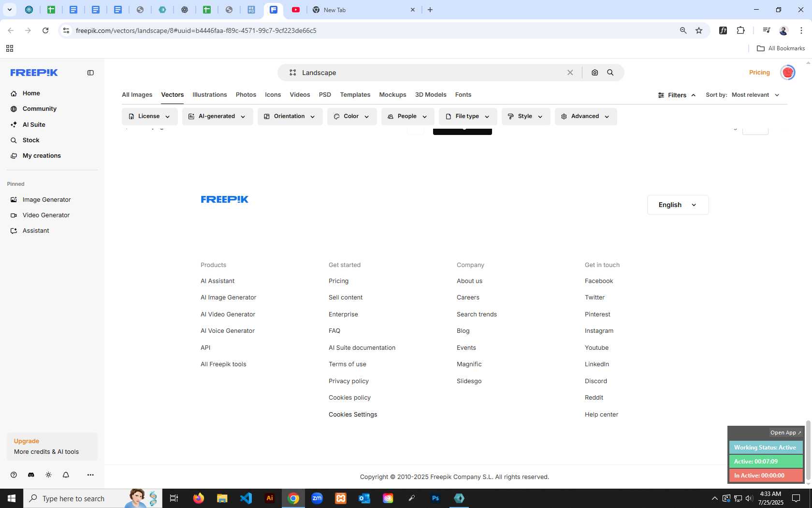
Task: Switch to All Images tab
Action: 137,95
